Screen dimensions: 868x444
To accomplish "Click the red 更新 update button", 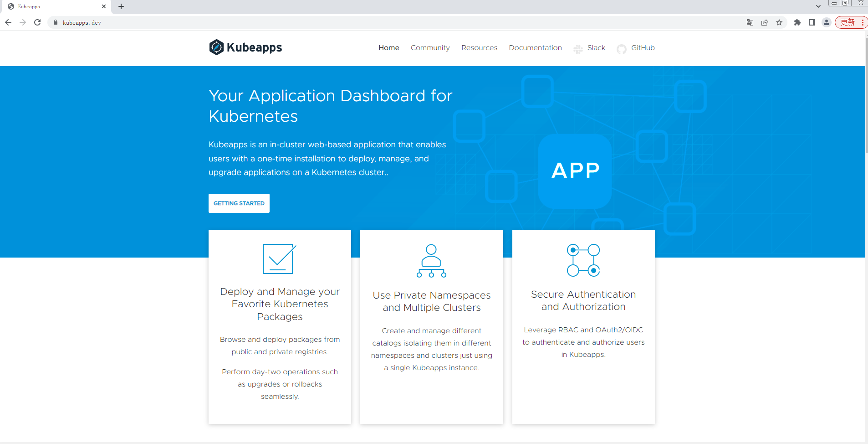I will coord(851,22).
